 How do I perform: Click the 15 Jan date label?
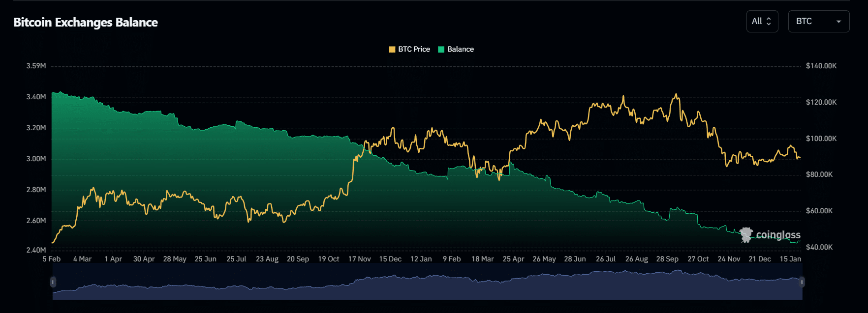coord(790,259)
